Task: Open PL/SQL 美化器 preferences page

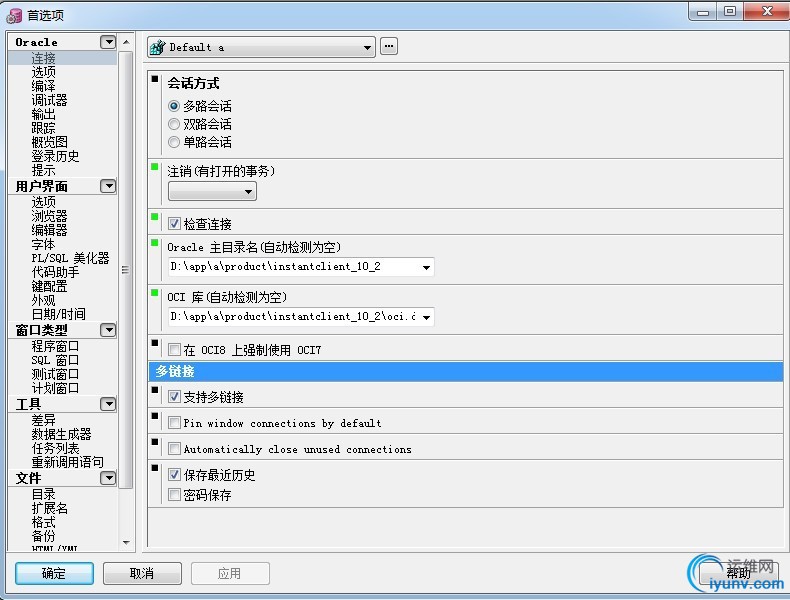Action: coord(71,258)
